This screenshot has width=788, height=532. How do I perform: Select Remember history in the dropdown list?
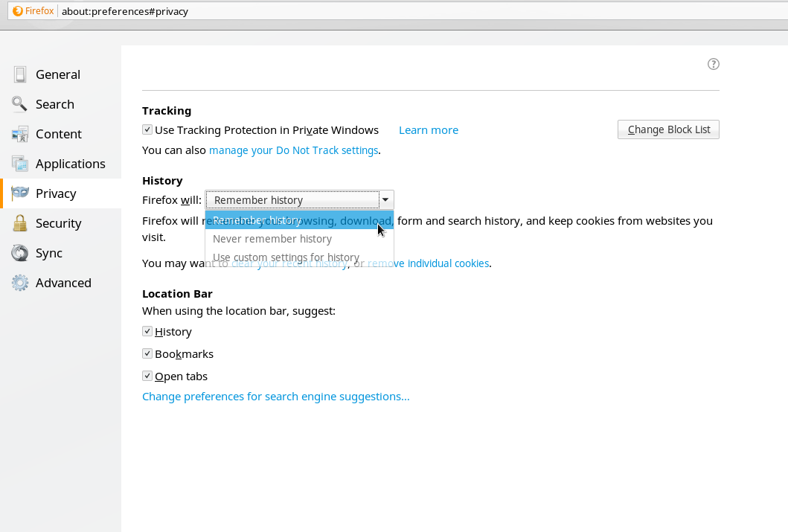299,220
